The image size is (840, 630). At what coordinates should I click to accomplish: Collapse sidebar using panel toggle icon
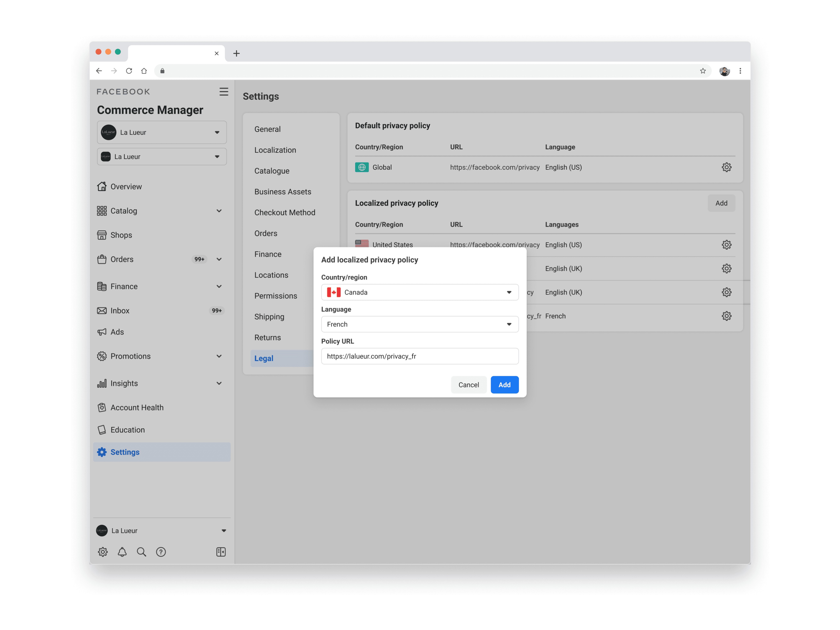point(221,552)
